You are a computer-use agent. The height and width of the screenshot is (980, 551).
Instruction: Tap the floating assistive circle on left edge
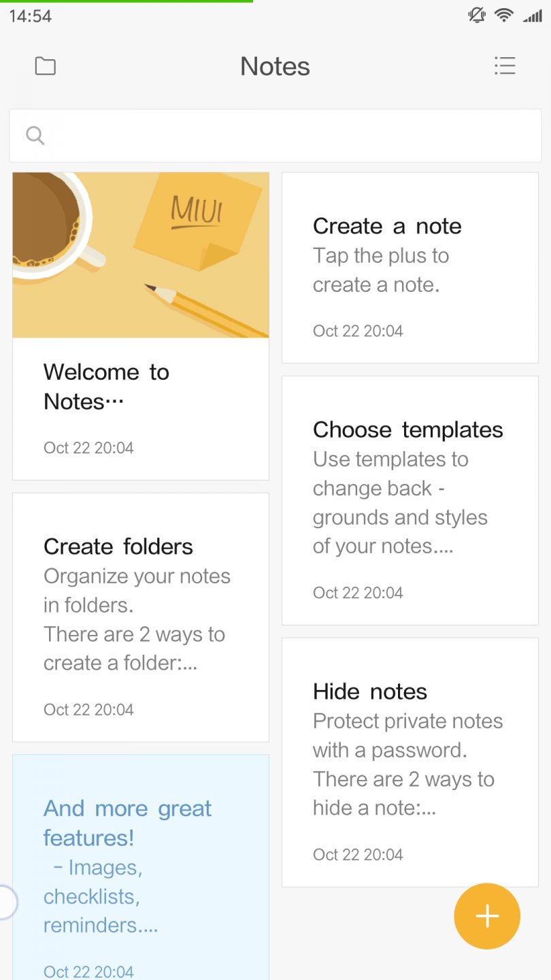click(5, 902)
